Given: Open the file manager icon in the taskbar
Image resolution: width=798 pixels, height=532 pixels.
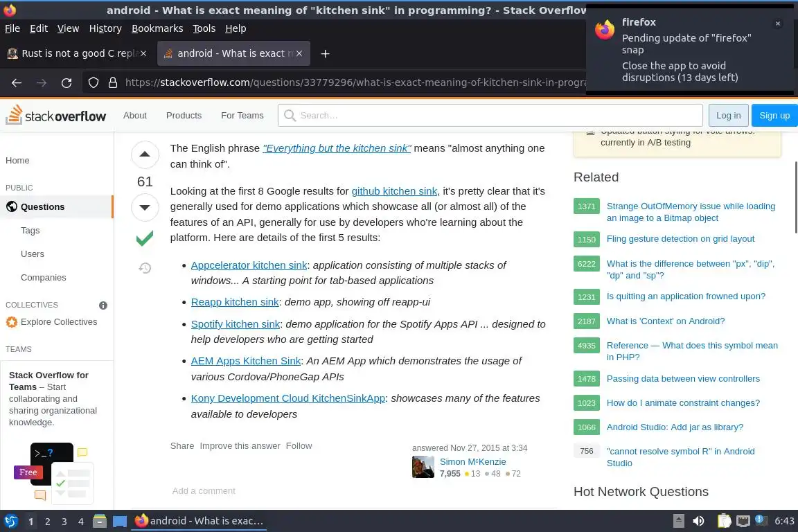Looking at the screenshot, I should tap(100, 522).
